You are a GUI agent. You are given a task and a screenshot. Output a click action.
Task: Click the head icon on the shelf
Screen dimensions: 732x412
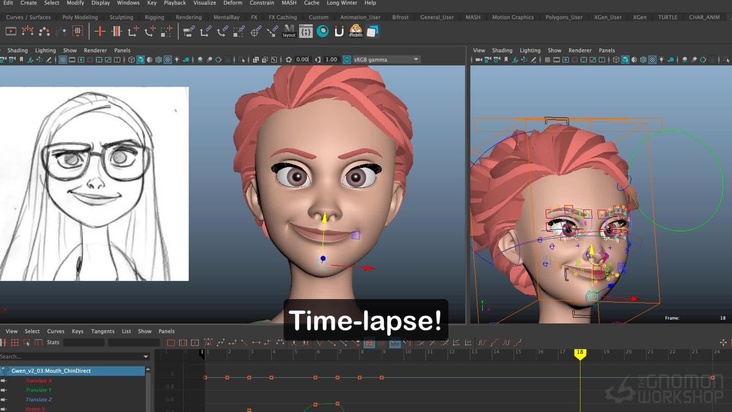(x=356, y=31)
